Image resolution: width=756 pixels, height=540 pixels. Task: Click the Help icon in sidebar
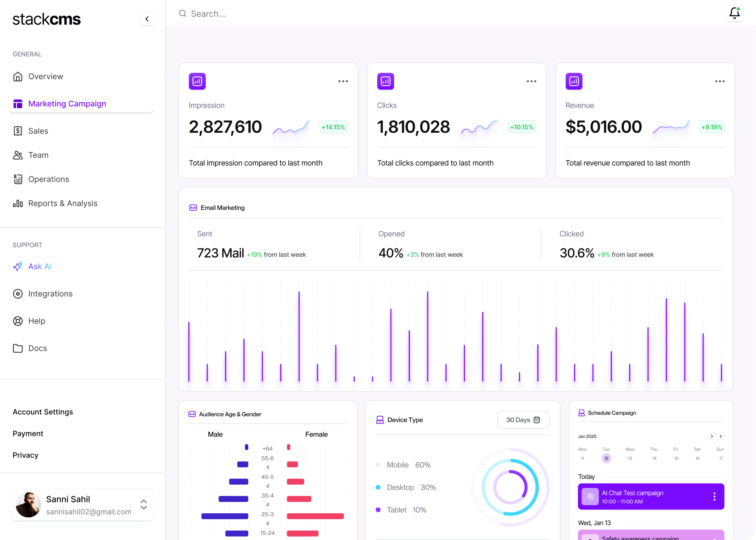[18, 321]
